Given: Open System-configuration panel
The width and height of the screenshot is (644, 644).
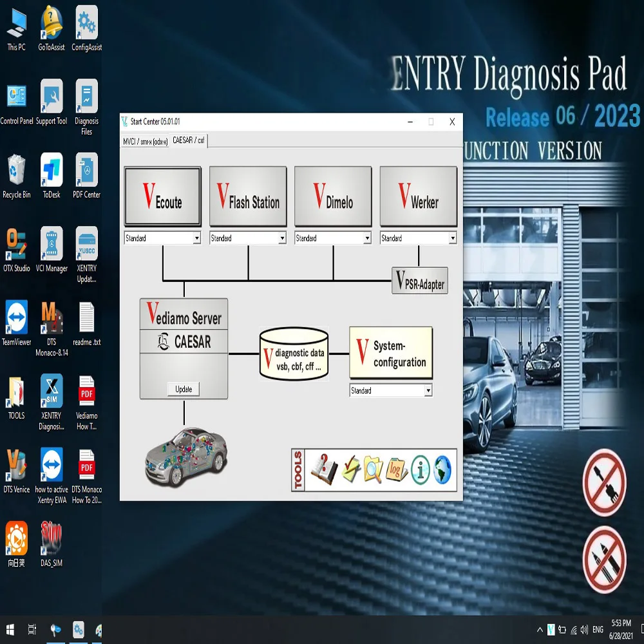Looking at the screenshot, I should tap(391, 353).
